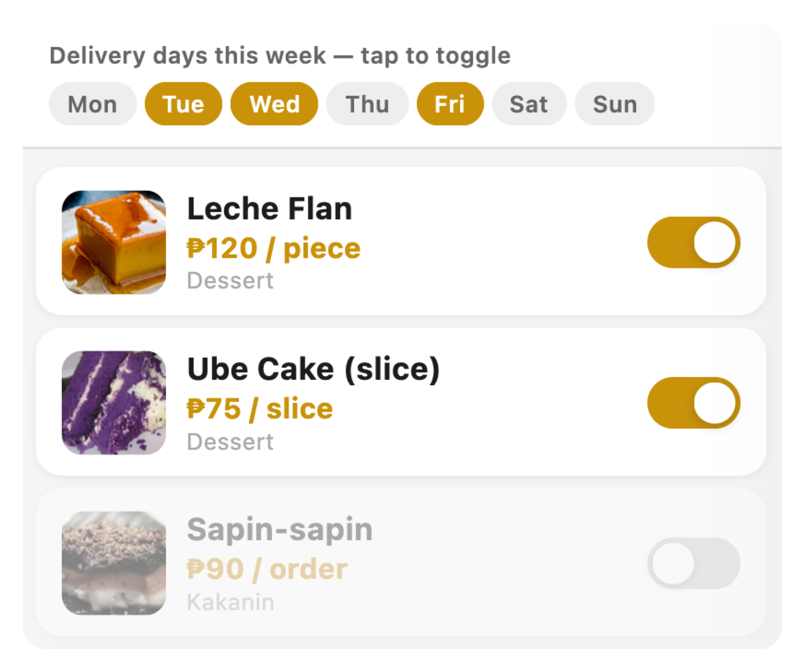Click the Dessert label under Leche Flan

tap(230, 280)
